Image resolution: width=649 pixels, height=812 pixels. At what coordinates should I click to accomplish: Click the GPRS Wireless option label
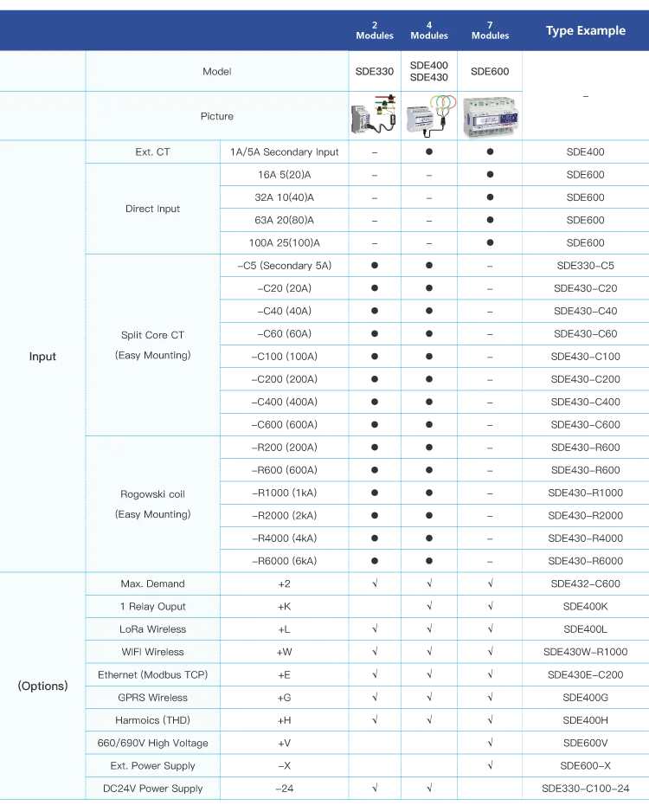[153, 697]
